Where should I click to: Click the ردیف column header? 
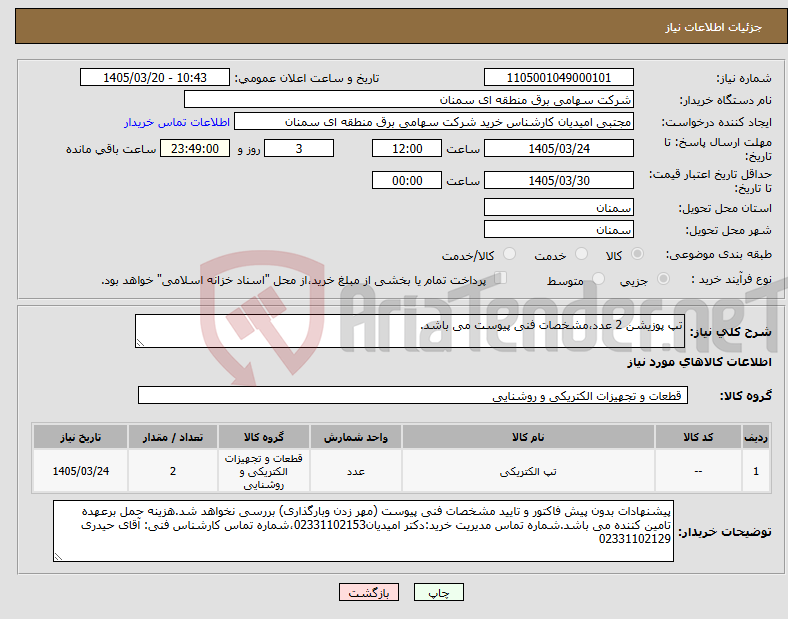756,437
